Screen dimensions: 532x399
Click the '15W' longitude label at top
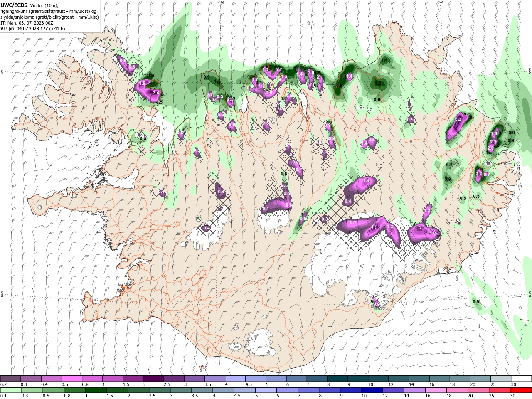440,2
